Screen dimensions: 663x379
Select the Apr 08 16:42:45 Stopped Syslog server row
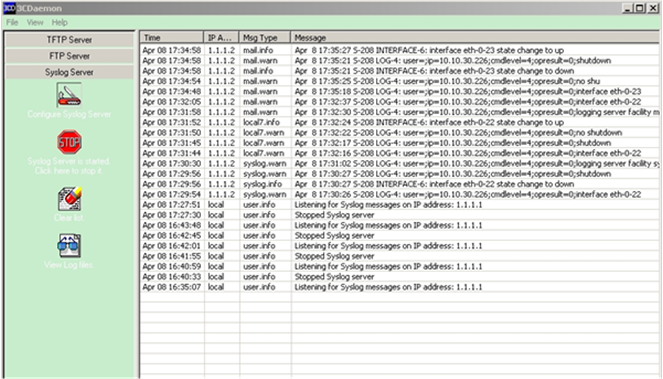(400, 236)
